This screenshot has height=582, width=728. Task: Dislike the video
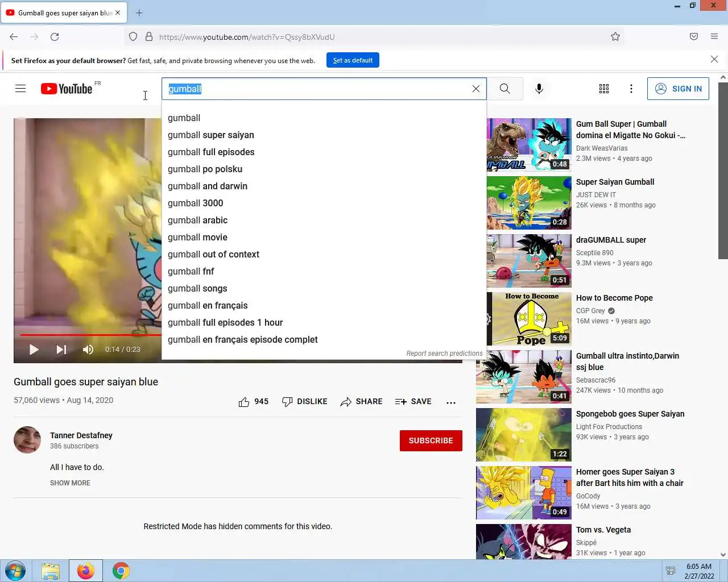305,402
